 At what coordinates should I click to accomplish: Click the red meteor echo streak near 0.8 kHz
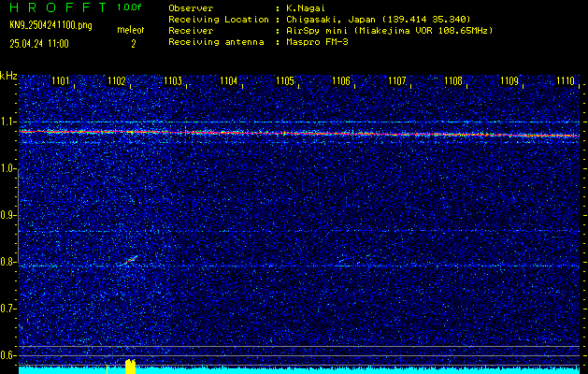pyautogui.click(x=130, y=260)
